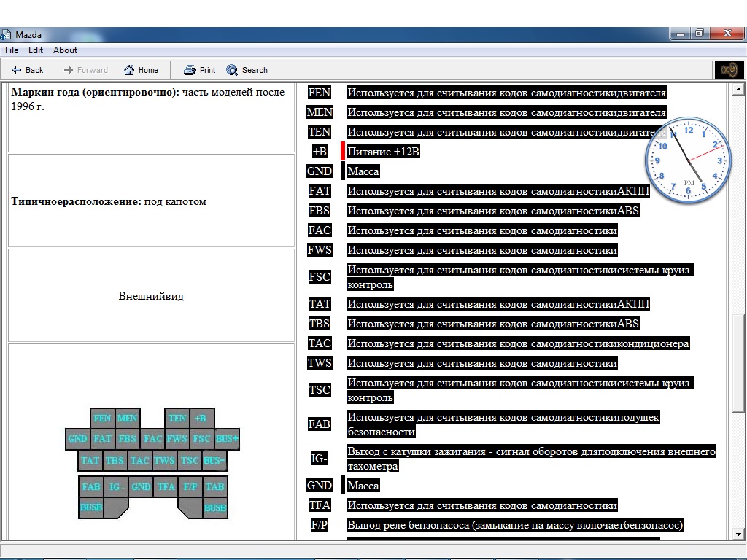Click TFA pin in connector diagram

pyautogui.click(x=166, y=486)
